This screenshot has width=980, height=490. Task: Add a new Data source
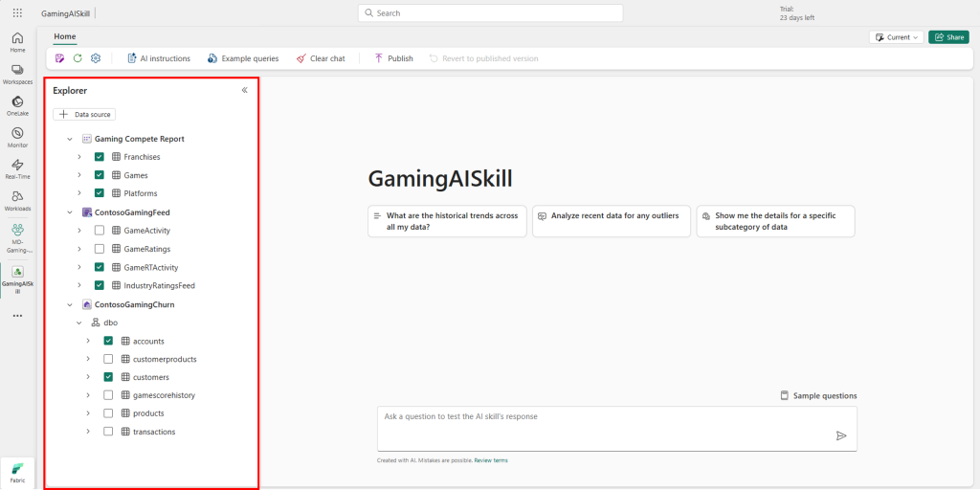[84, 115]
